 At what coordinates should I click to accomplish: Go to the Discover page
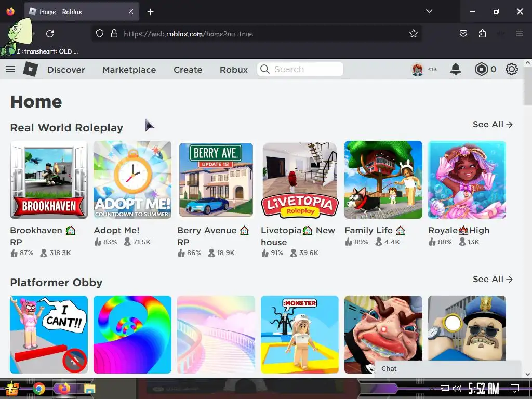[x=66, y=70]
